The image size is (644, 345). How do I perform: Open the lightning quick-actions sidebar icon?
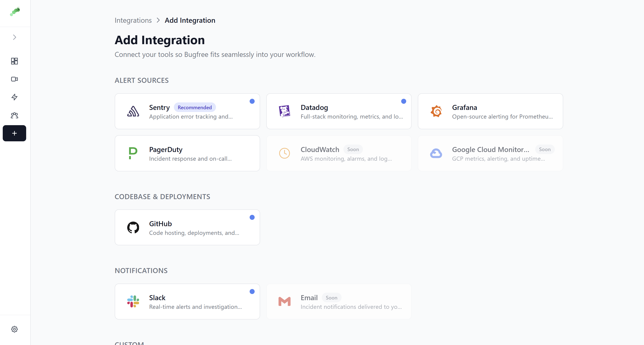(14, 97)
